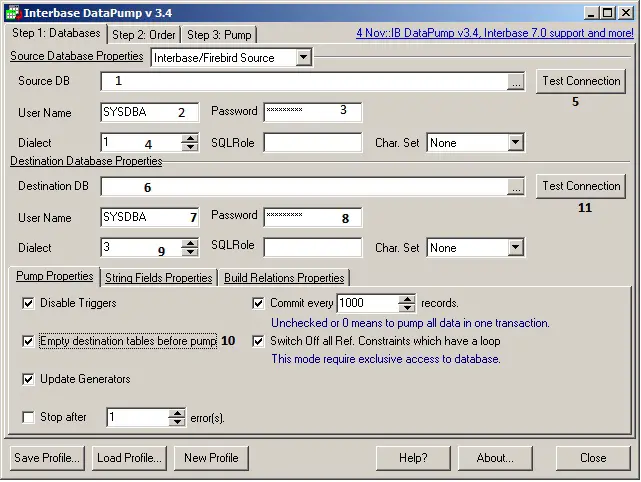Click into the Destination DB path field

304,186
